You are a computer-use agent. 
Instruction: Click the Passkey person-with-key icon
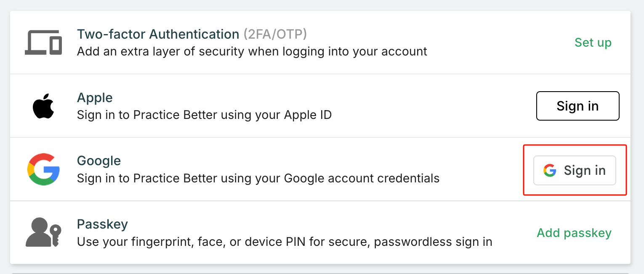(x=43, y=232)
